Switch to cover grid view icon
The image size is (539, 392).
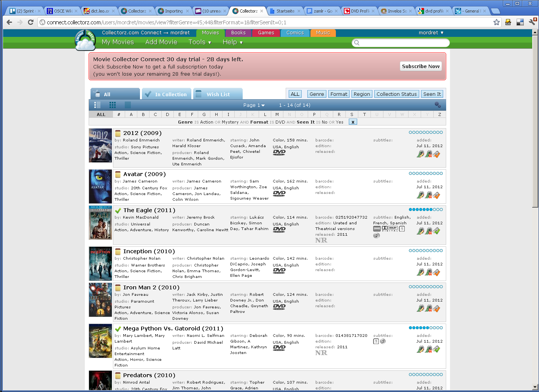click(x=113, y=105)
